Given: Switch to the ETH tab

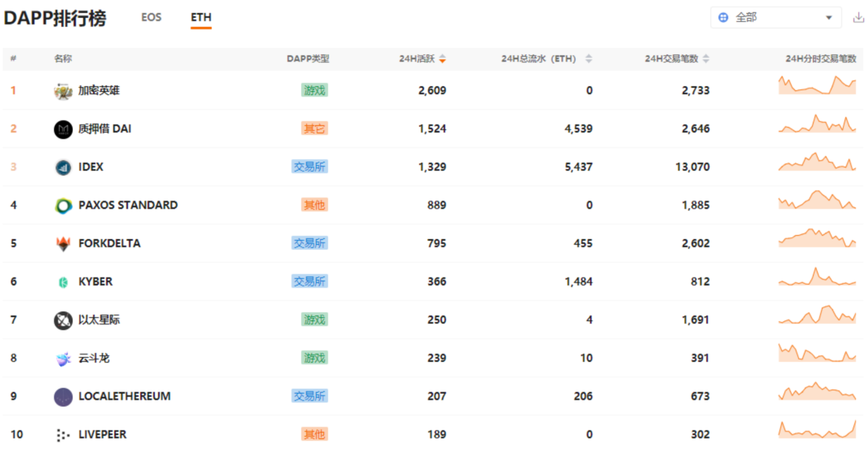Looking at the screenshot, I should 201,17.
